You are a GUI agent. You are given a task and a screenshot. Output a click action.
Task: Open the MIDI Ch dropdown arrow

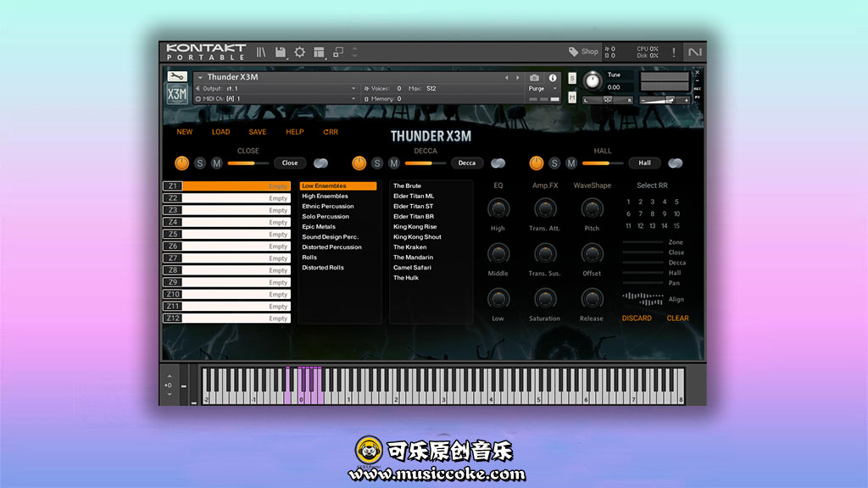click(x=353, y=99)
